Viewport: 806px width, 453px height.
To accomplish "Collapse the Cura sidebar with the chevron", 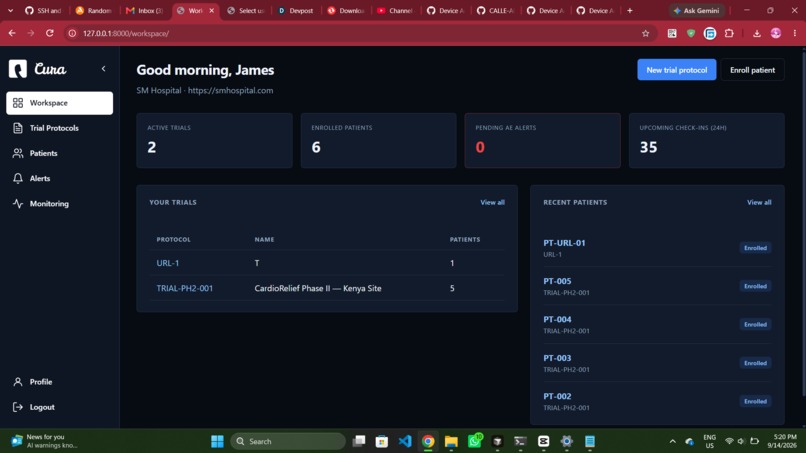I will [x=103, y=68].
